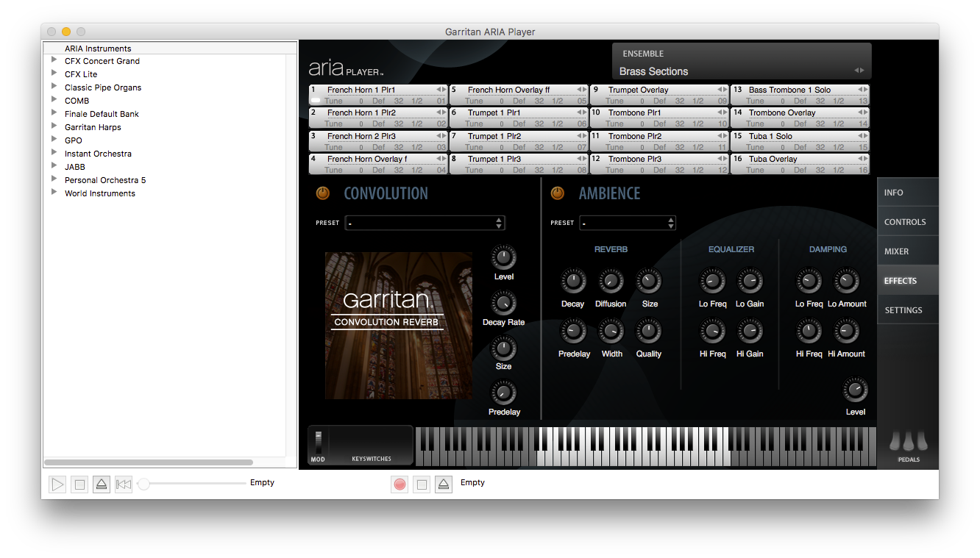The image size is (980, 558).
Task: Click the Convolution Predelay knob
Action: pyautogui.click(x=504, y=393)
